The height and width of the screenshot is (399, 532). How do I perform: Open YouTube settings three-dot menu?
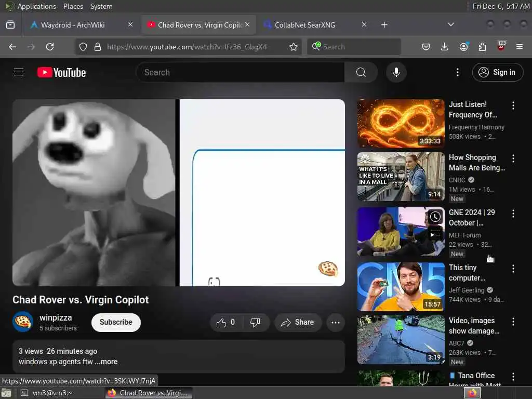coord(457,72)
